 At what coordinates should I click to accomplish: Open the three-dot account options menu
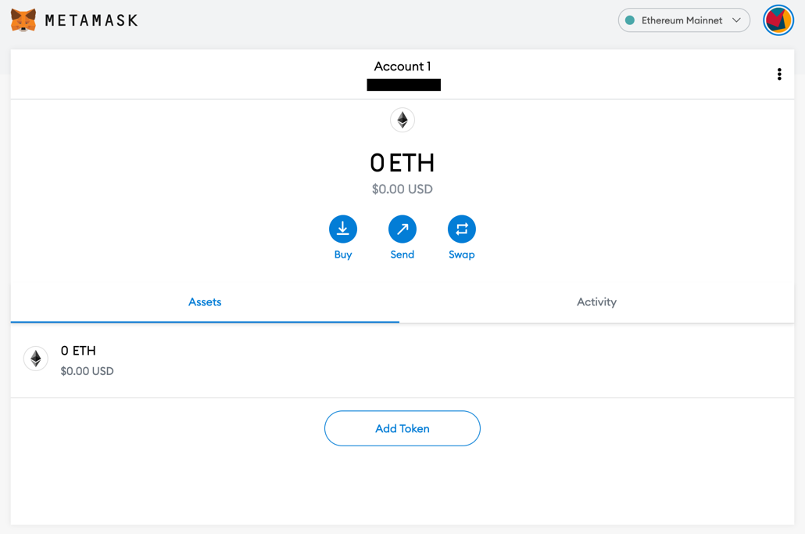coord(779,75)
